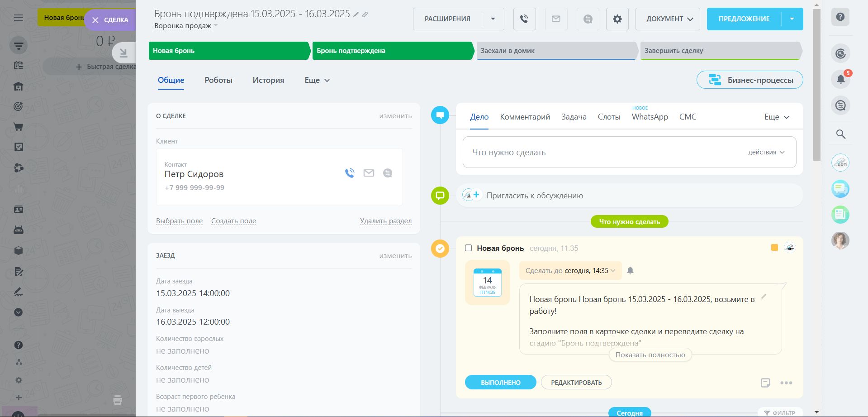
Task: Toggle the reminder bell on the task
Action: [x=630, y=271]
